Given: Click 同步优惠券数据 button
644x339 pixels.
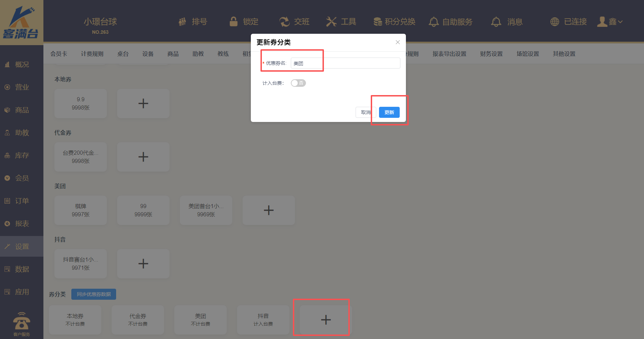Looking at the screenshot, I should coord(94,294).
